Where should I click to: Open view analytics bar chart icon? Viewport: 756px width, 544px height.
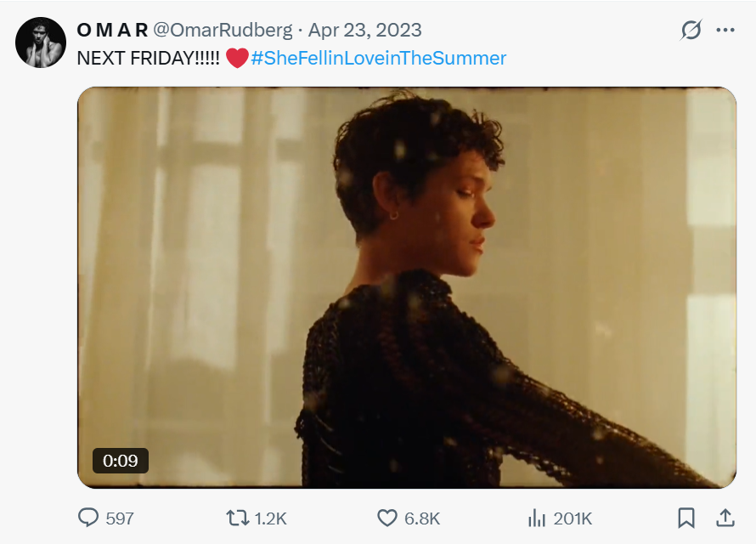point(537,518)
